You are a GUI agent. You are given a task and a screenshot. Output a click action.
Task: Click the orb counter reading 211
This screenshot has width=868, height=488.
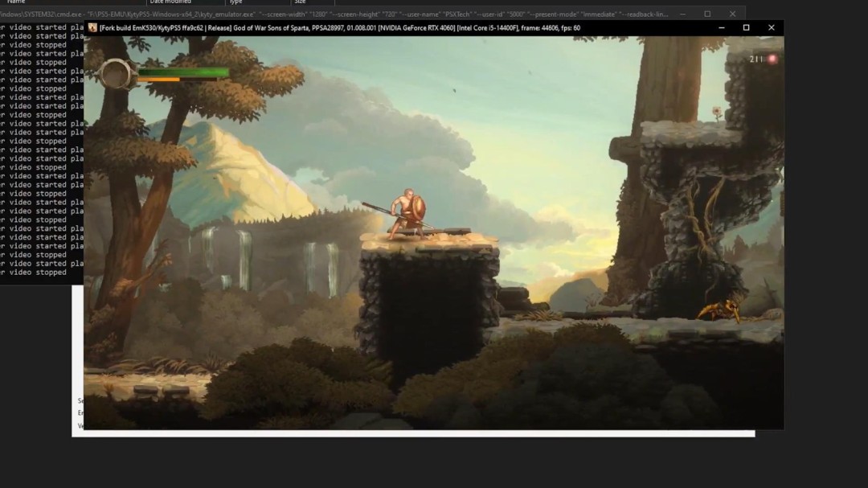coord(756,59)
